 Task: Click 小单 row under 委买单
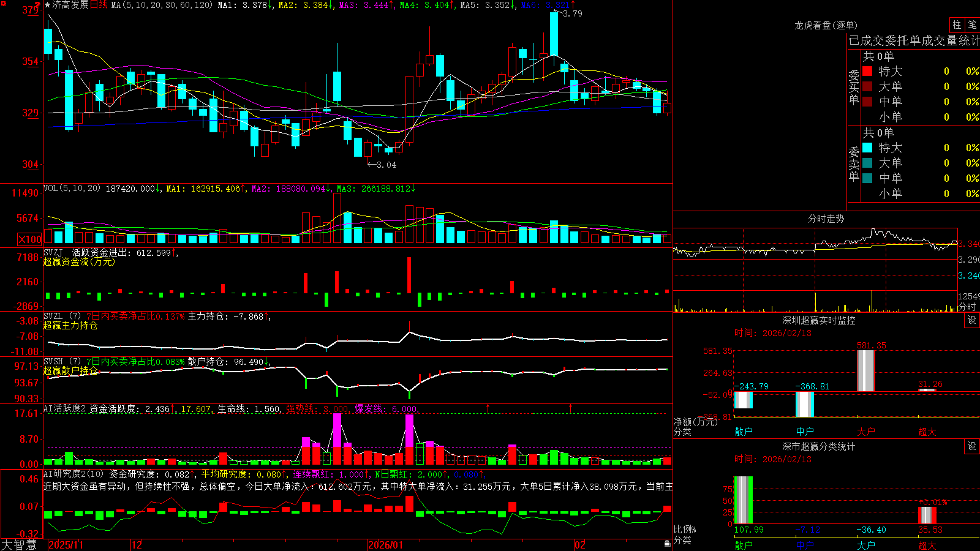click(x=920, y=117)
